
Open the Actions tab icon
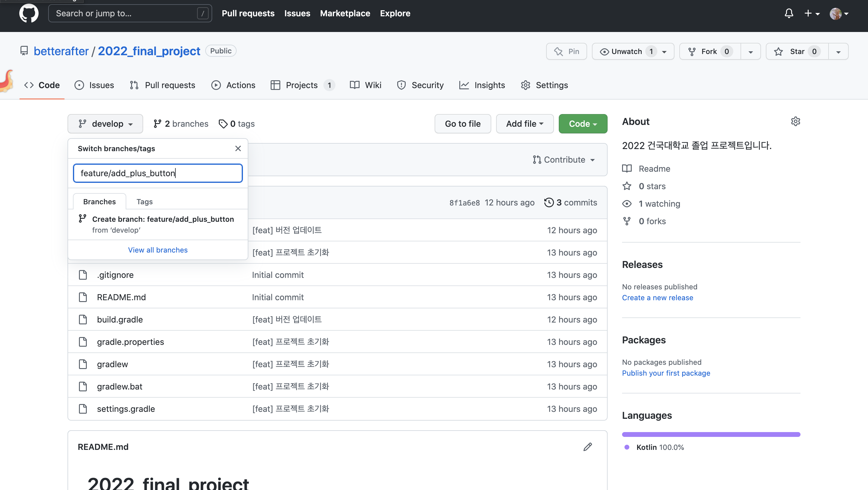(x=216, y=85)
